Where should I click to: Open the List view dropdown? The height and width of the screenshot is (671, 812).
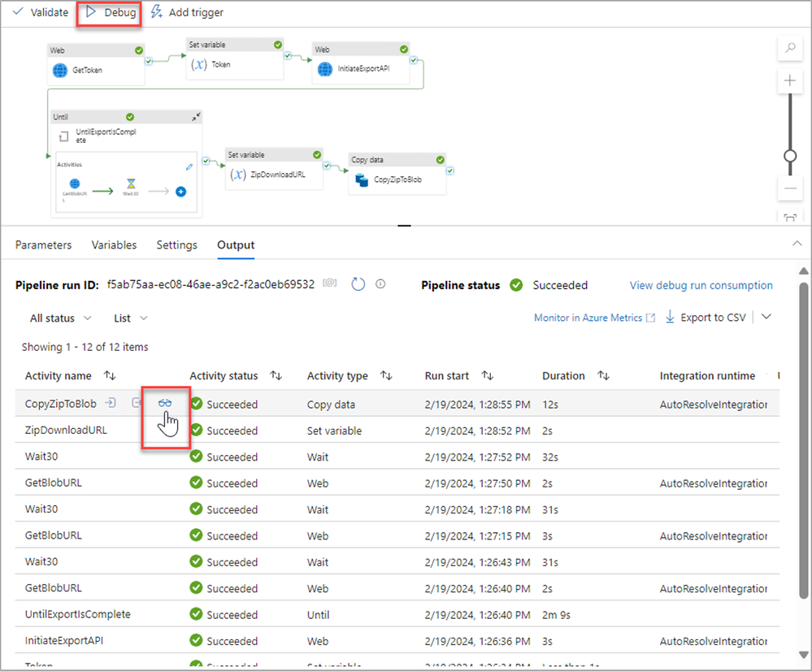(131, 318)
